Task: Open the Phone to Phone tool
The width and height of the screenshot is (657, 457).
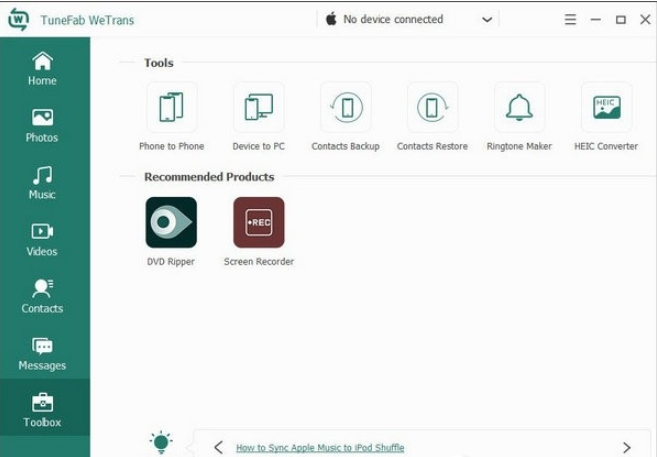Action: click(x=171, y=108)
